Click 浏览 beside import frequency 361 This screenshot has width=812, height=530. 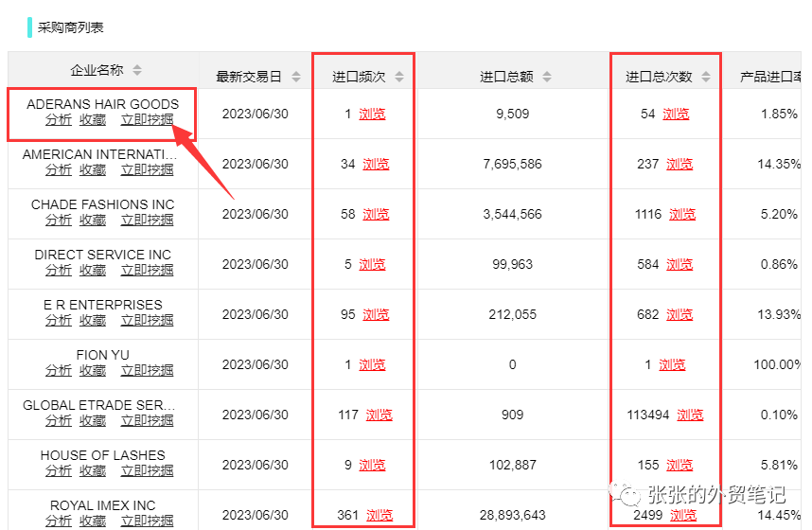coord(380,516)
